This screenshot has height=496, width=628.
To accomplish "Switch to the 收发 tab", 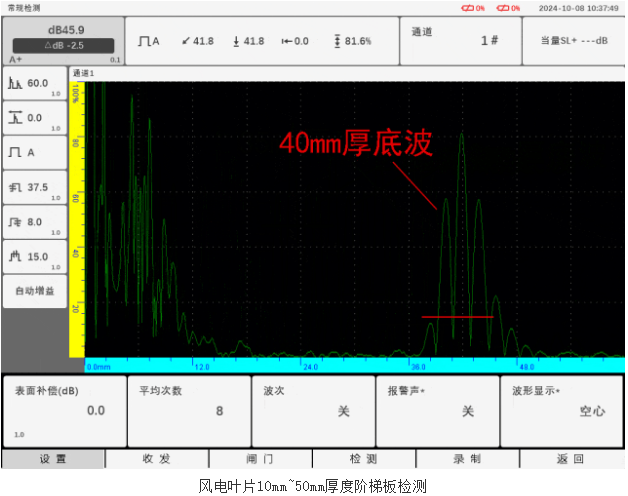I will pyautogui.click(x=156, y=459).
